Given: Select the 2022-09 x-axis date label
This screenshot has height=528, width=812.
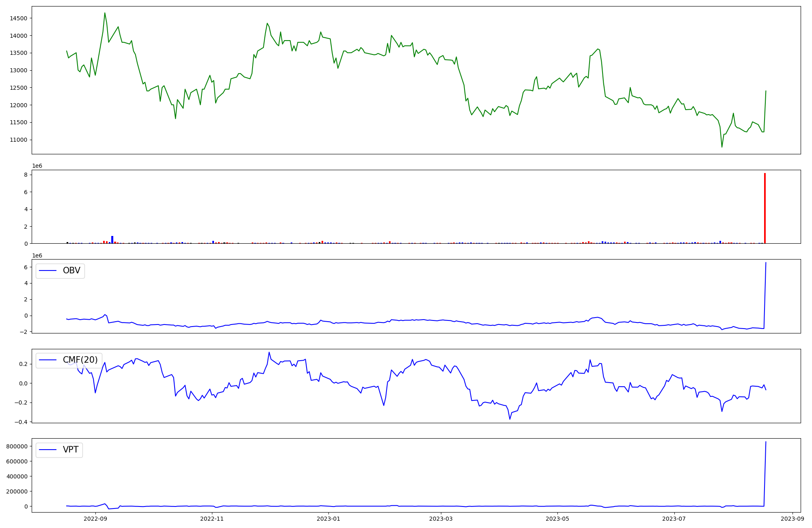Looking at the screenshot, I should pyautogui.click(x=95, y=519).
